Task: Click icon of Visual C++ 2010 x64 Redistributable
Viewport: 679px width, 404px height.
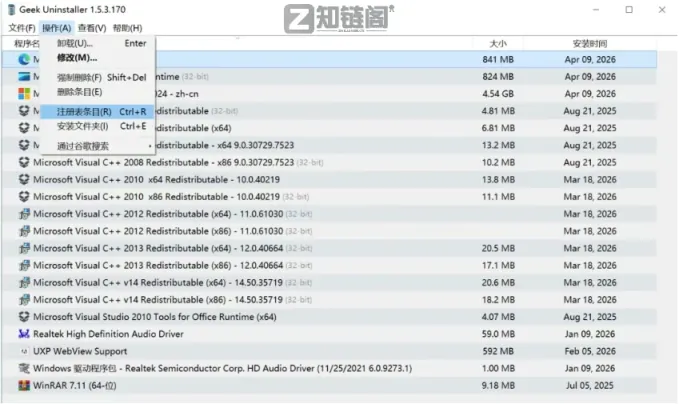Action: tap(24, 179)
